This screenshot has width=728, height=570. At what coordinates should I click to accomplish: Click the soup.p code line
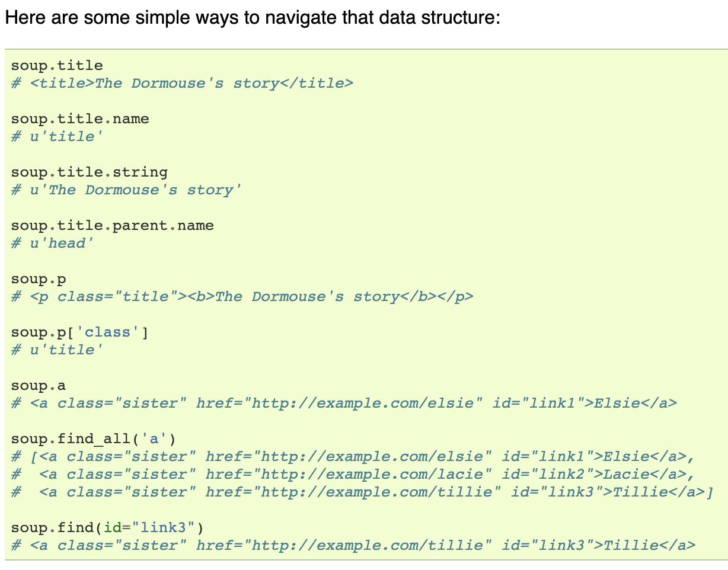[x=39, y=279]
